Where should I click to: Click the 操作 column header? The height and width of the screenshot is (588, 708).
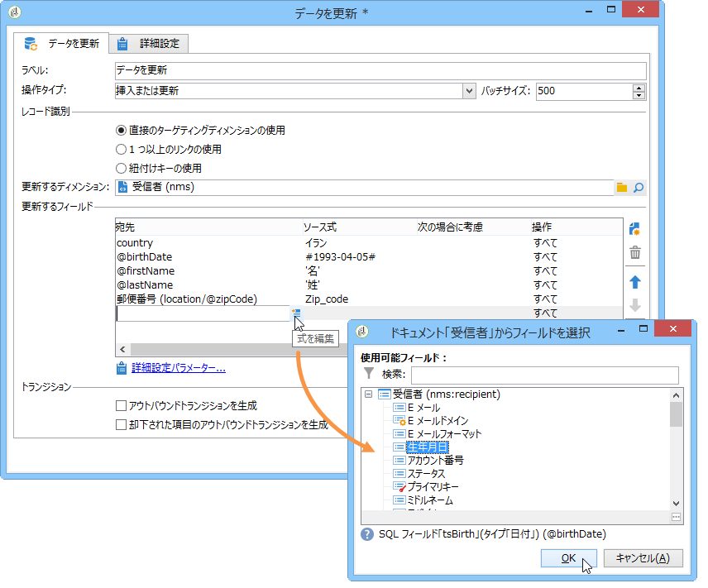pyautogui.click(x=576, y=227)
